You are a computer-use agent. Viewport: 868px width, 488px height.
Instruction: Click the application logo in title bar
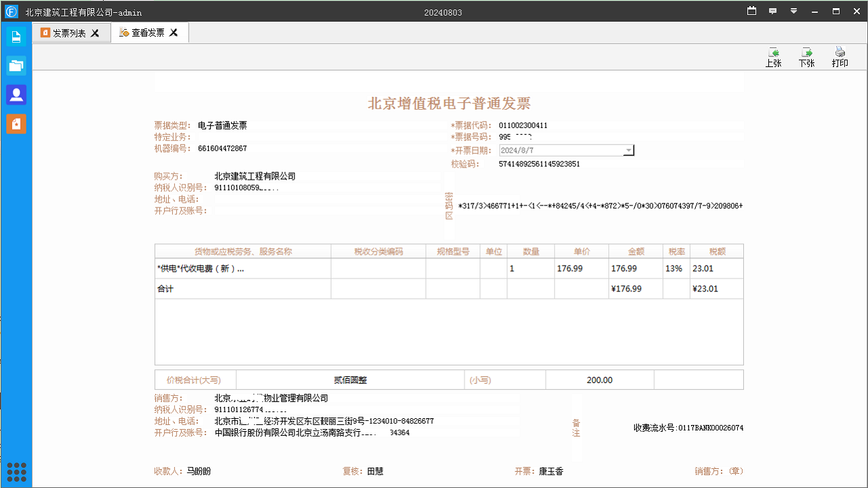[11, 12]
